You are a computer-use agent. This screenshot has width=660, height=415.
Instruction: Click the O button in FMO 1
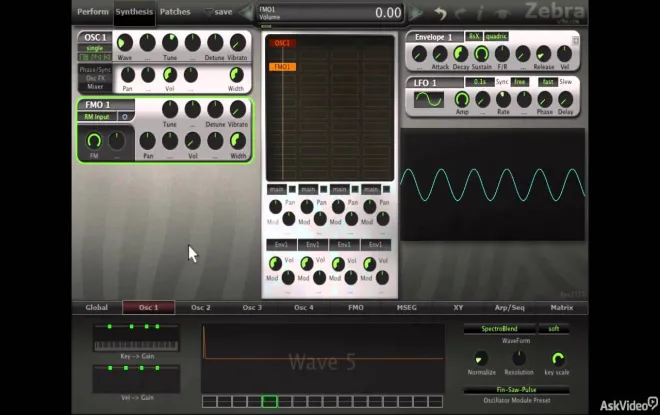(x=125, y=117)
